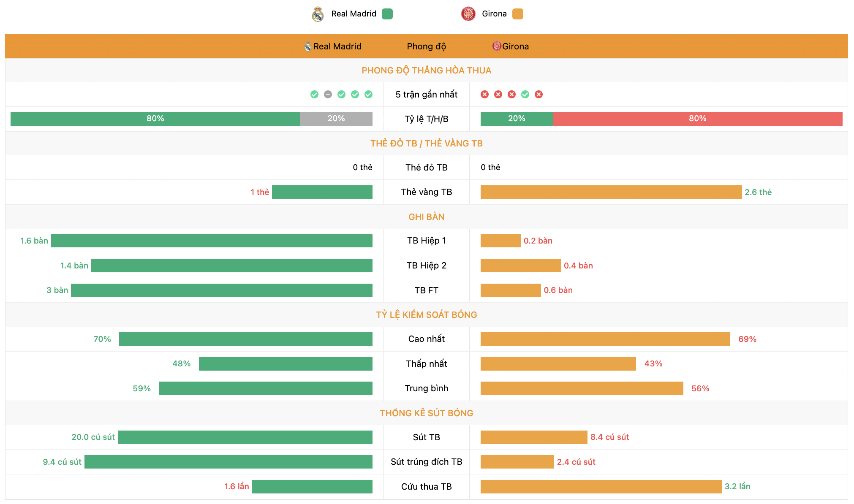This screenshot has height=504, width=854.
Task: Click the 'TB Hiệp 2' row label
Action: (426, 266)
